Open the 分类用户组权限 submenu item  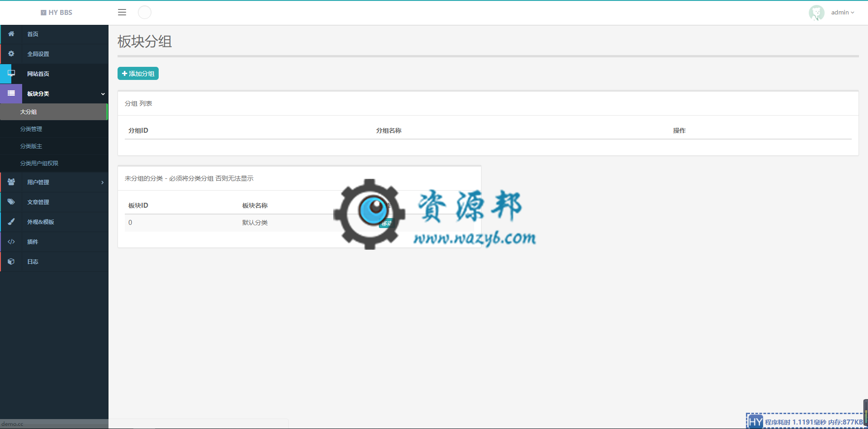click(x=54, y=163)
